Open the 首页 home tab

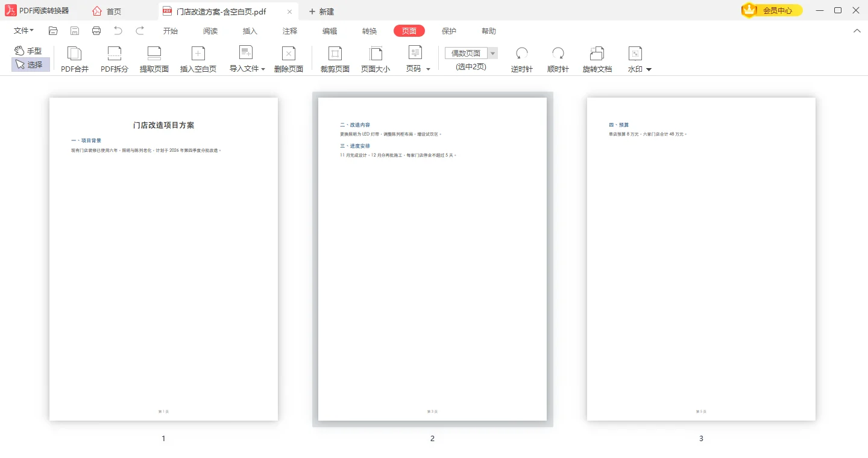(107, 11)
